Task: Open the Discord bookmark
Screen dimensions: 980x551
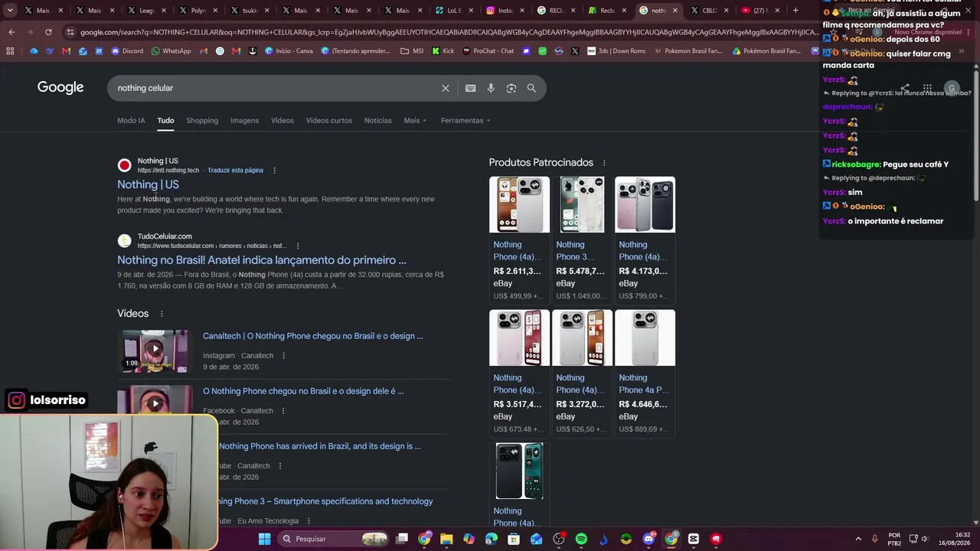Action: (127, 51)
